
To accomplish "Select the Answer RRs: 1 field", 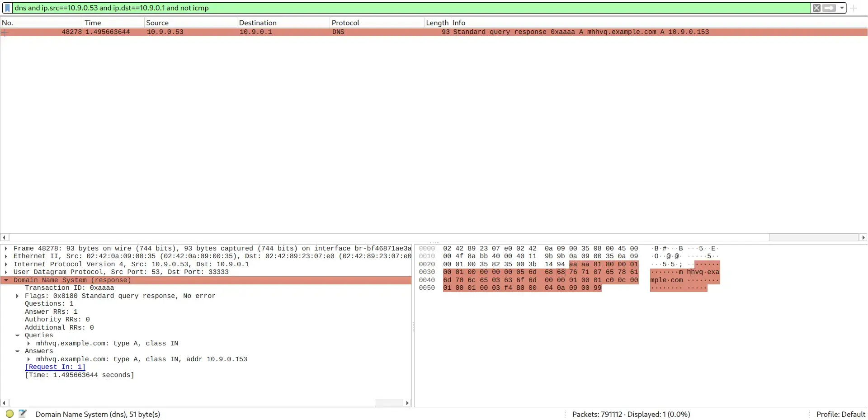I will pos(51,312).
